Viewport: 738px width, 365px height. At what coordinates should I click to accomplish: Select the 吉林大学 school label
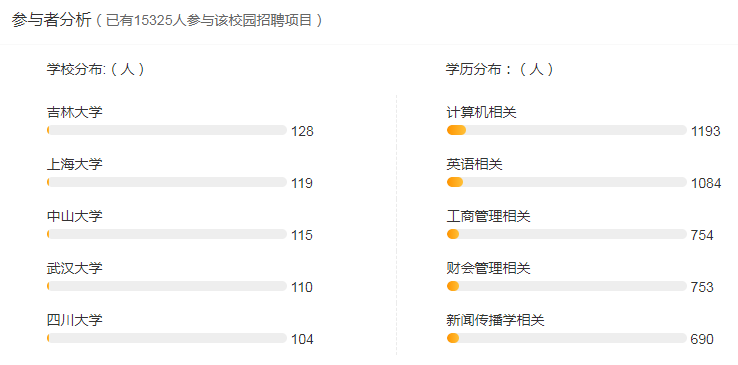tap(75, 112)
